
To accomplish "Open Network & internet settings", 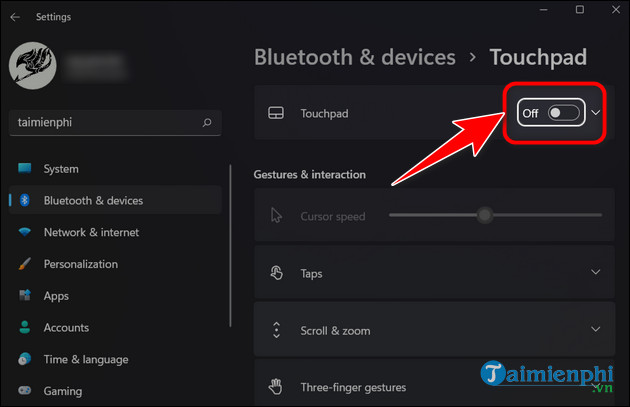I will point(115,232).
